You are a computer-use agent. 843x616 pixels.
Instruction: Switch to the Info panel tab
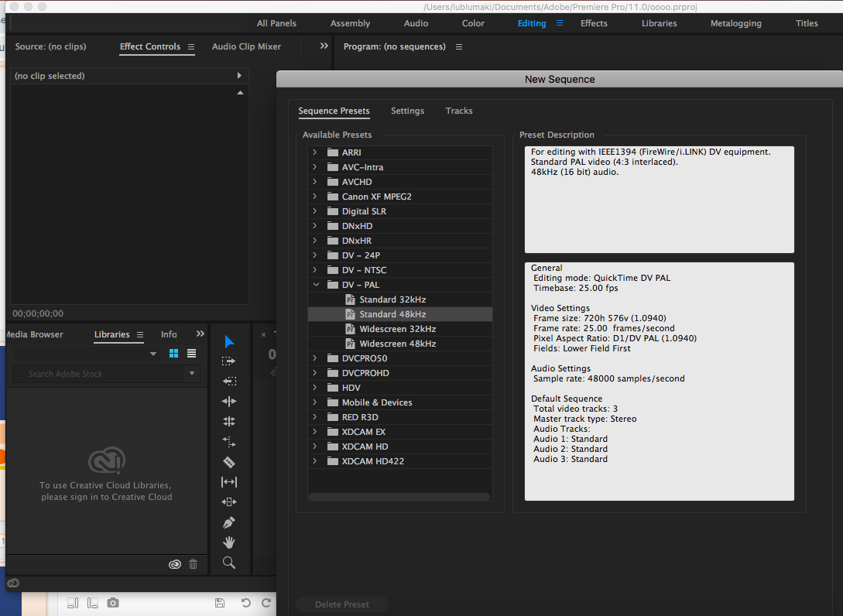(x=169, y=334)
